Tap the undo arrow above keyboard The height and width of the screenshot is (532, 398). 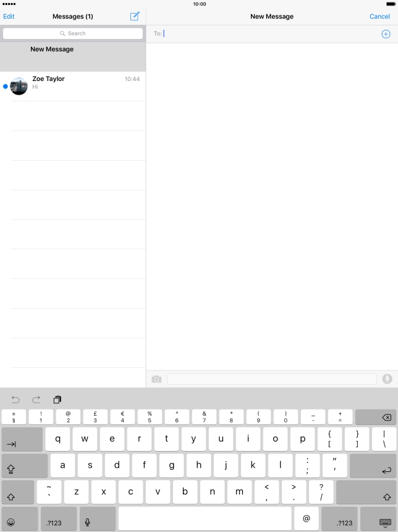click(x=15, y=400)
